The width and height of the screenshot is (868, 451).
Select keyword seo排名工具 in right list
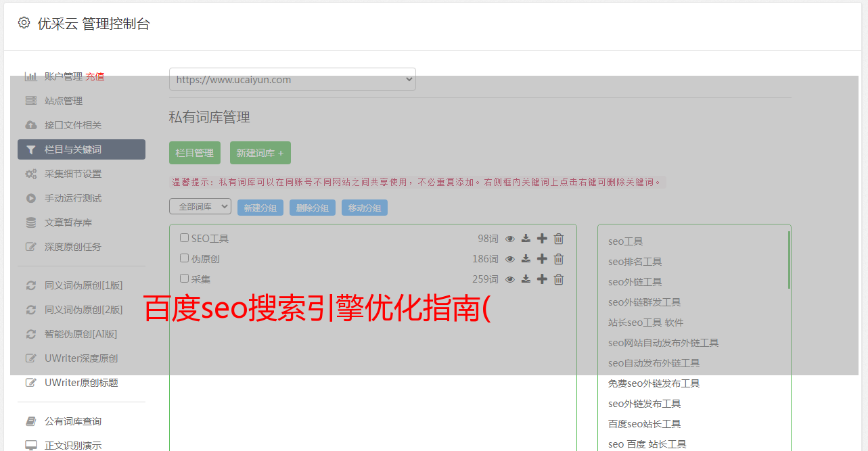(x=635, y=262)
